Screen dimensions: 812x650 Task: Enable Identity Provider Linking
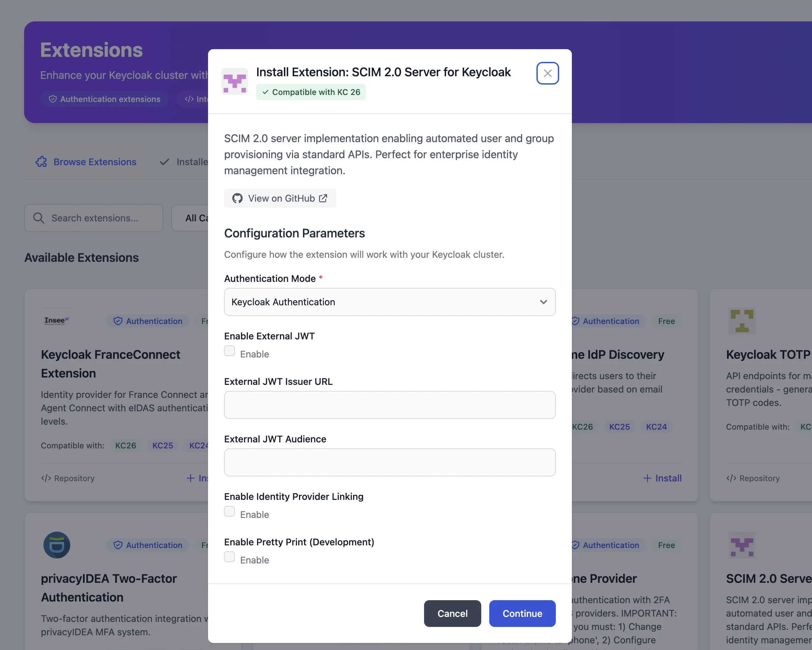[229, 511]
